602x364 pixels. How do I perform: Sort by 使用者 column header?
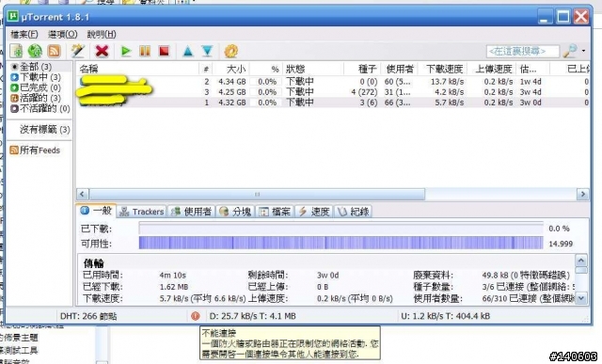coord(399,69)
